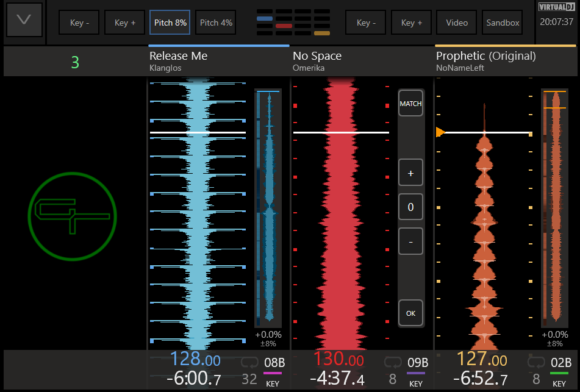
Task: Select the Prophetic (Original) track title
Action: 485,56
